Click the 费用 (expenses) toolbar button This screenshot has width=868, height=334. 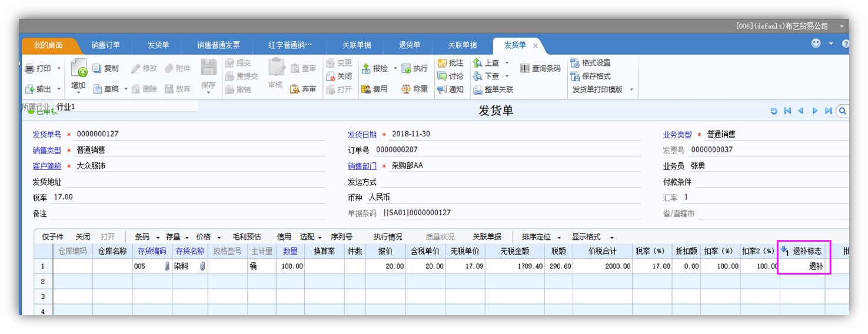[x=374, y=89]
